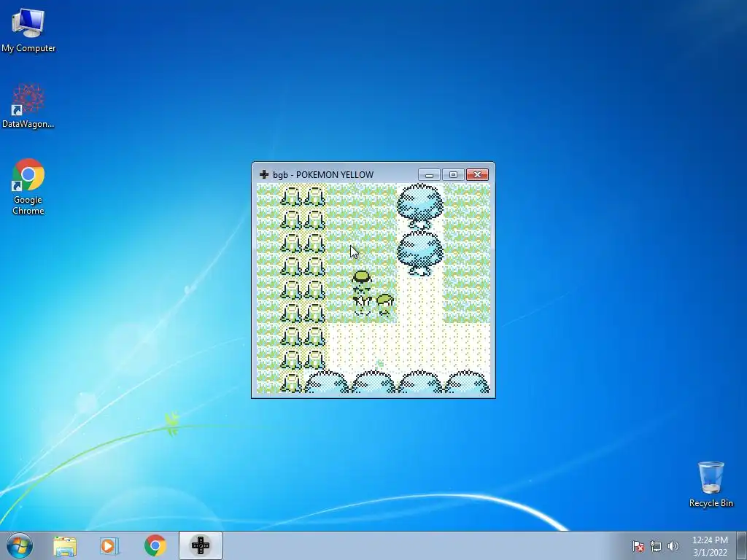Viewport: 747px width, 560px height.
Task: Open the Windows Start menu orb
Action: click(20, 545)
